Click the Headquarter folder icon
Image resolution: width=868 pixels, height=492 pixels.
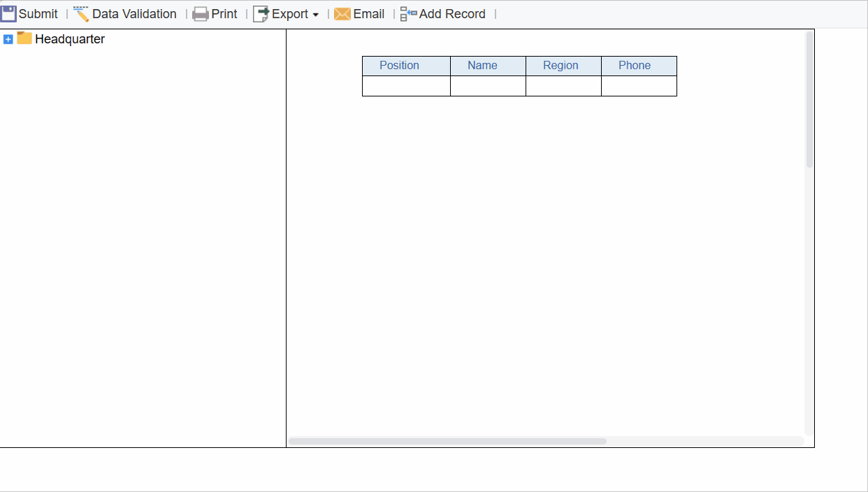tap(24, 38)
